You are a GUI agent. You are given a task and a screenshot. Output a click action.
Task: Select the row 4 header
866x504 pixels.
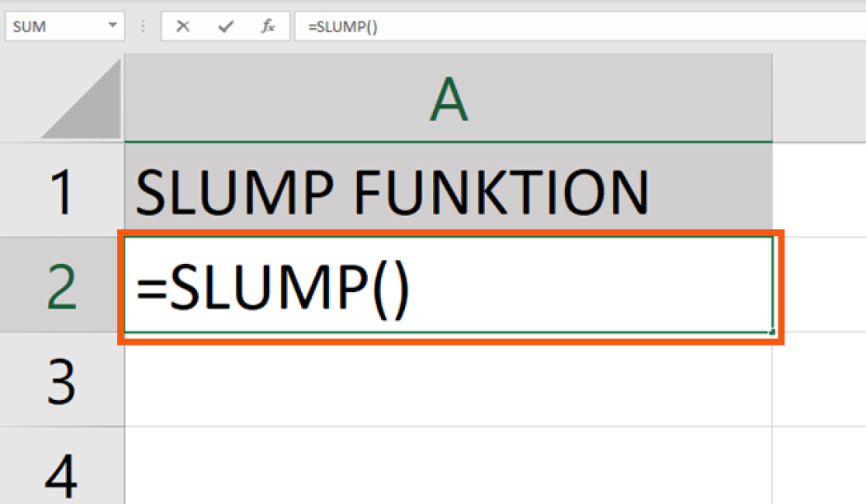(x=62, y=470)
